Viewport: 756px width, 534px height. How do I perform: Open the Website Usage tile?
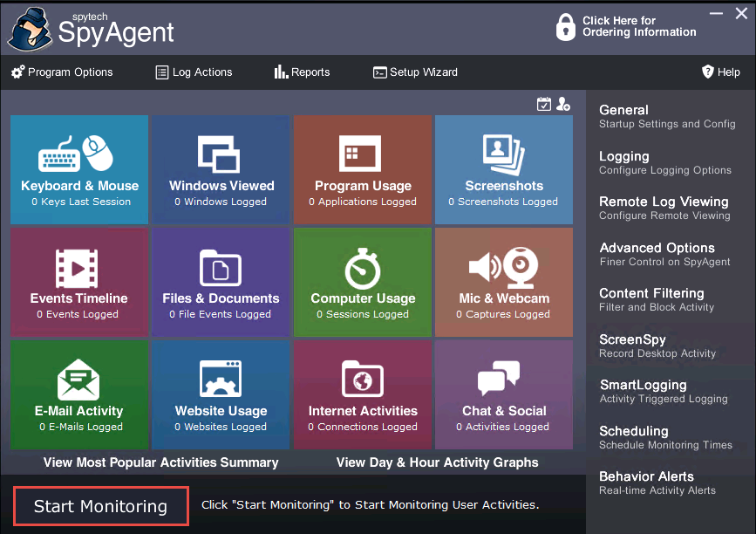tap(221, 395)
